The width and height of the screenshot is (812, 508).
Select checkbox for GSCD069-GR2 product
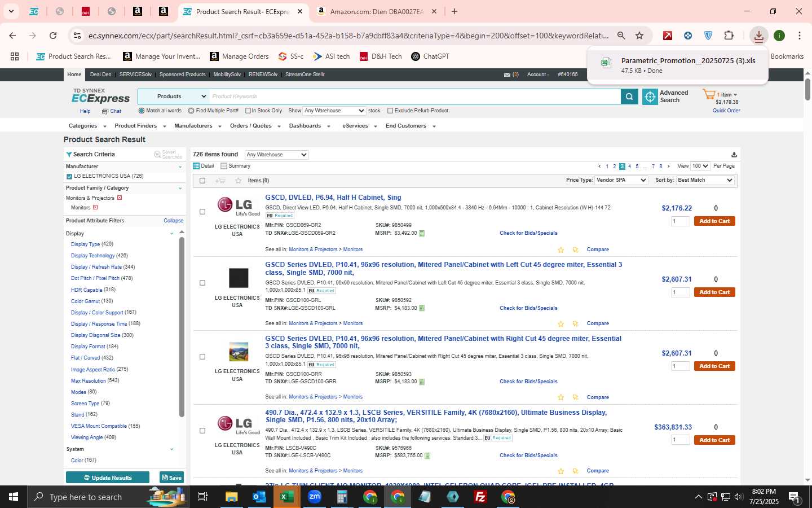(x=202, y=212)
